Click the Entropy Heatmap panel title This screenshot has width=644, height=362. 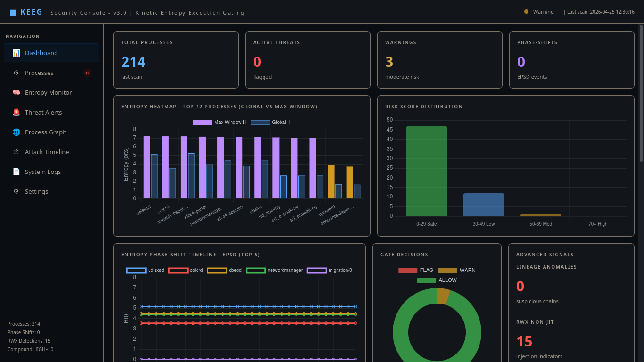coord(219,107)
